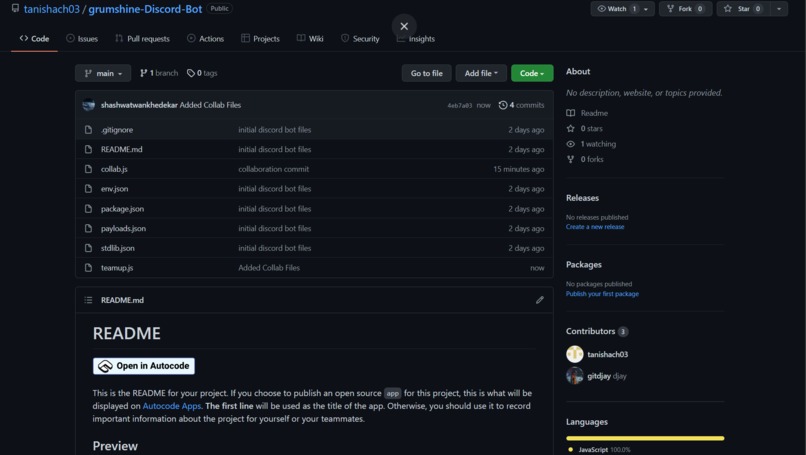
Task: Open the Projects tab
Action: (x=260, y=39)
